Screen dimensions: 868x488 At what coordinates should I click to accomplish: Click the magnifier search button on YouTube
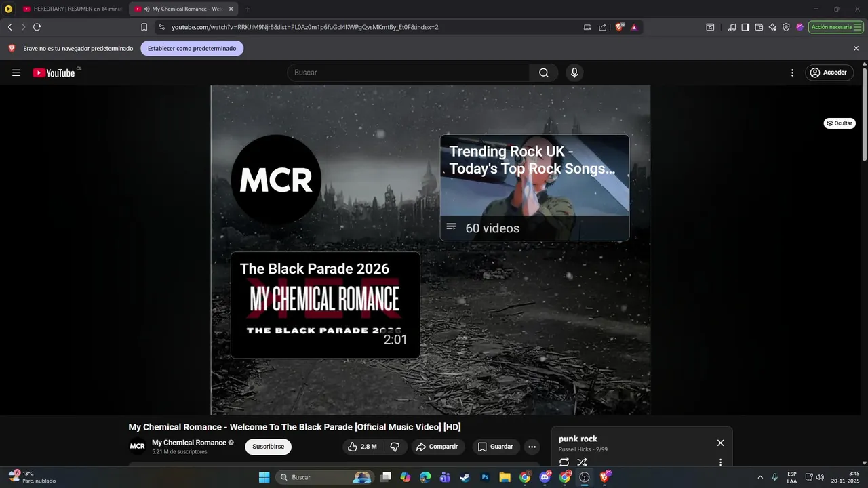[544, 73]
